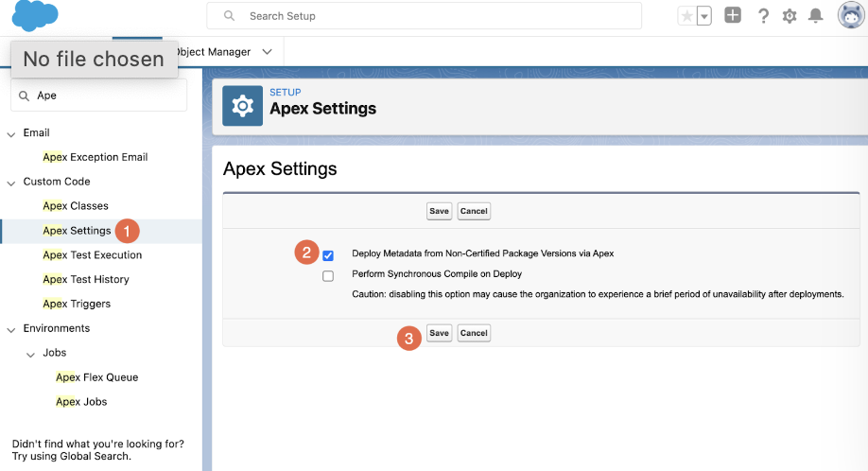Open Apex Test Execution

click(x=93, y=255)
